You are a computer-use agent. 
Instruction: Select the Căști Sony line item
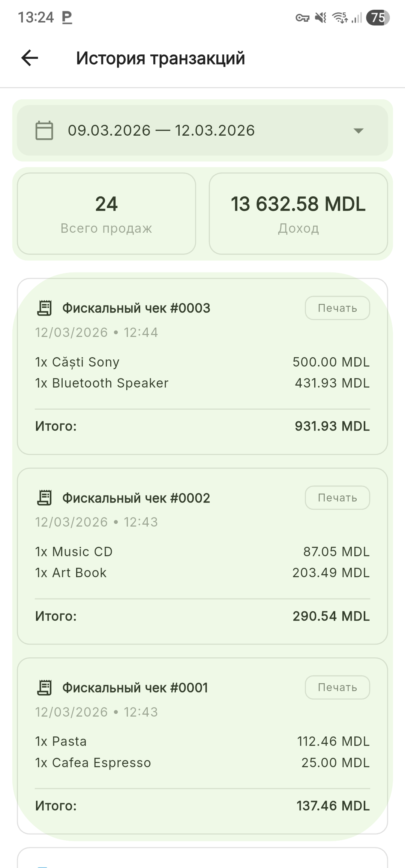[x=77, y=362]
